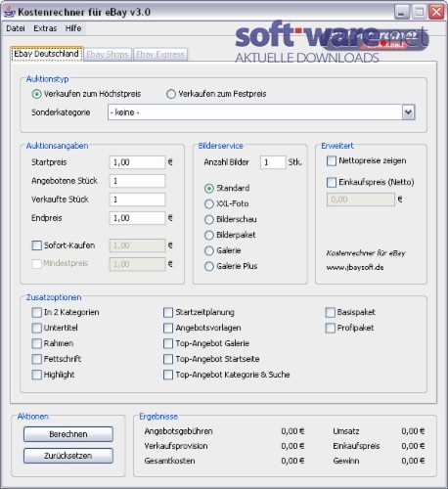This screenshot has width=448, height=489.
Task: Click the Java coffee cup title bar icon
Action: point(10,12)
